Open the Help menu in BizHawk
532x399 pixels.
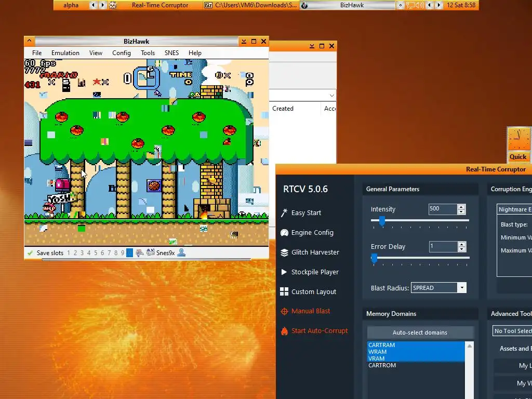click(195, 53)
